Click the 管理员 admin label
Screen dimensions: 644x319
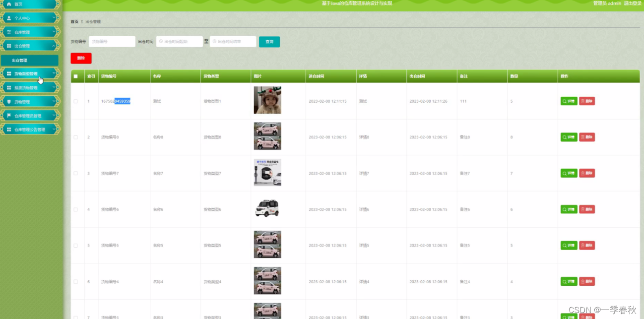(x=607, y=3)
